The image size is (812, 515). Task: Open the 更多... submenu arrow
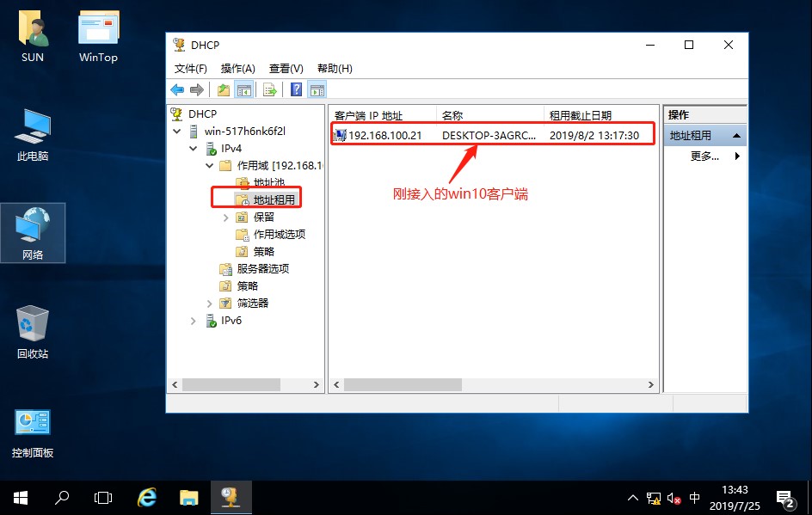[737, 156]
